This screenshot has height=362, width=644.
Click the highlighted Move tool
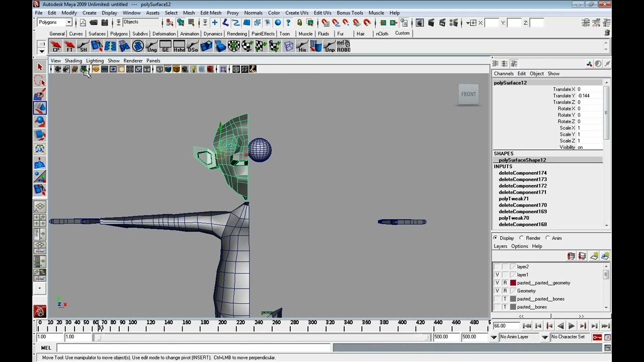(40, 108)
